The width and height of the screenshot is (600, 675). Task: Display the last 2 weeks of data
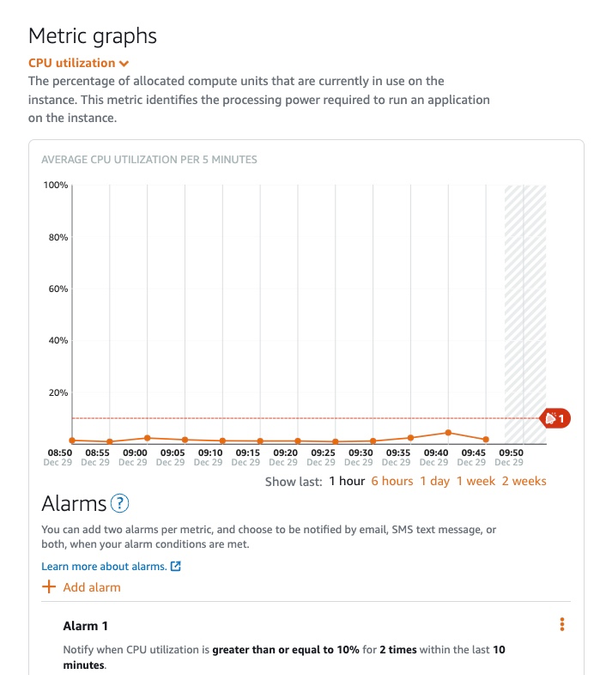[x=524, y=481]
